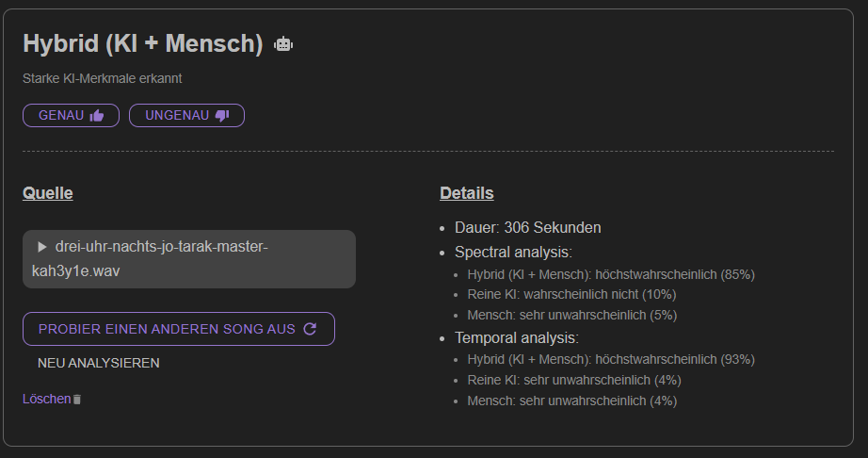The height and width of the screenshot is (458, 868).
Task: Click the thumbs-down icon in UNGENAU
Action: (222, 115)
